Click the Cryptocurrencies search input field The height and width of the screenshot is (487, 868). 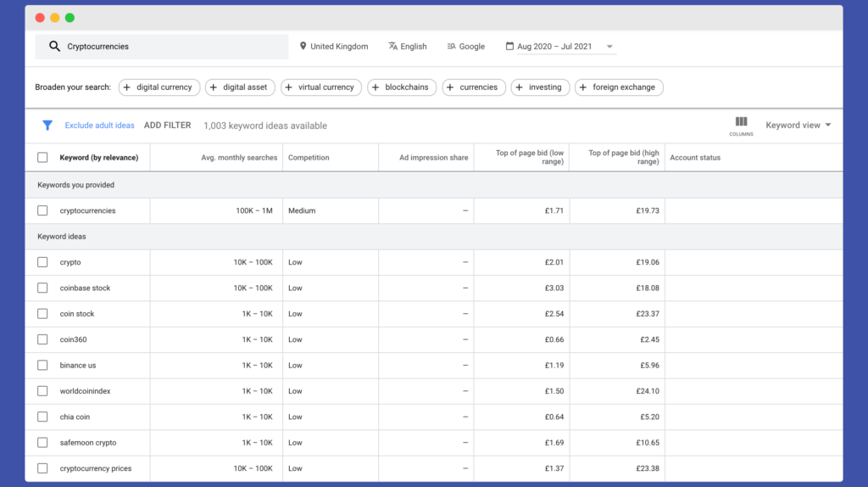162,47
